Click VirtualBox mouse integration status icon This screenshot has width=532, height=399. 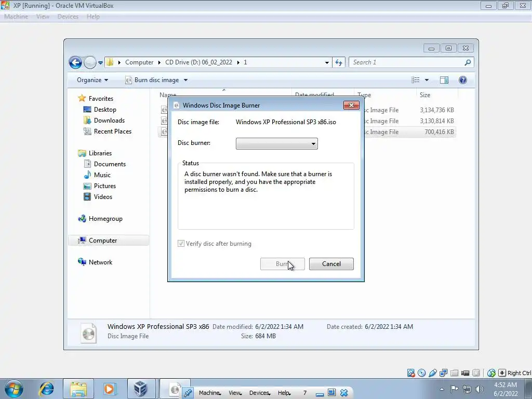coord(491,373)
